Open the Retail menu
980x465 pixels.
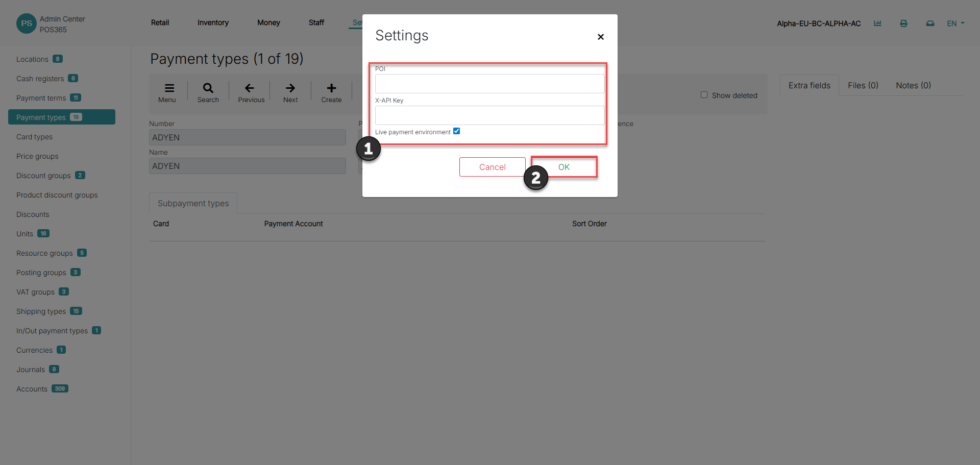point(160,22)
